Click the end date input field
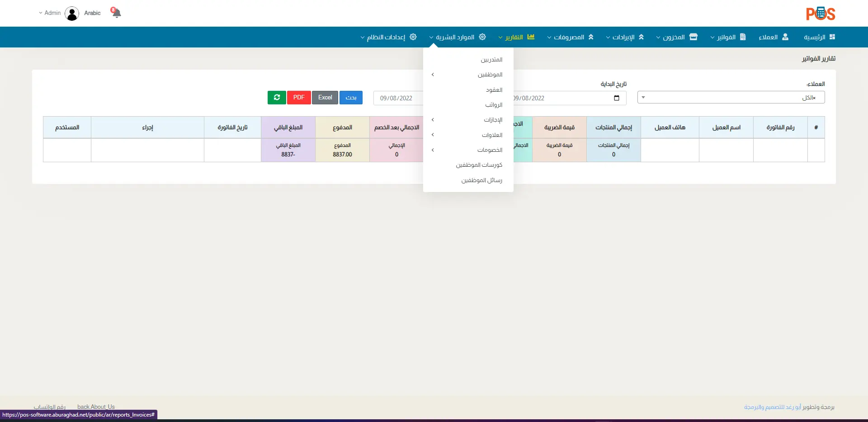The height and width of the screenshot is (422, 868). [x=397, y=98]
